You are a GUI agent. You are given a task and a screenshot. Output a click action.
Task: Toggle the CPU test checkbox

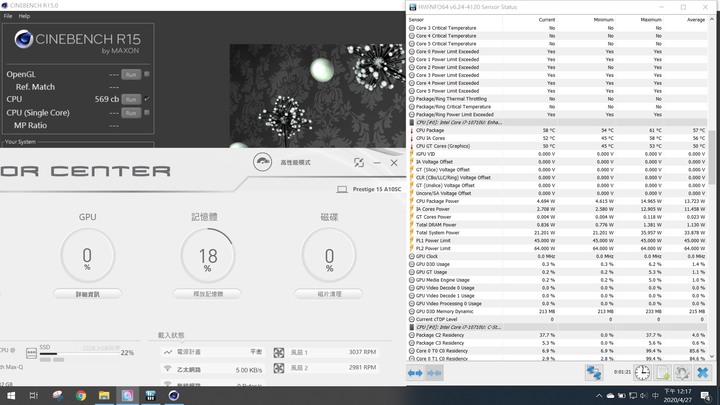(147, 99)
